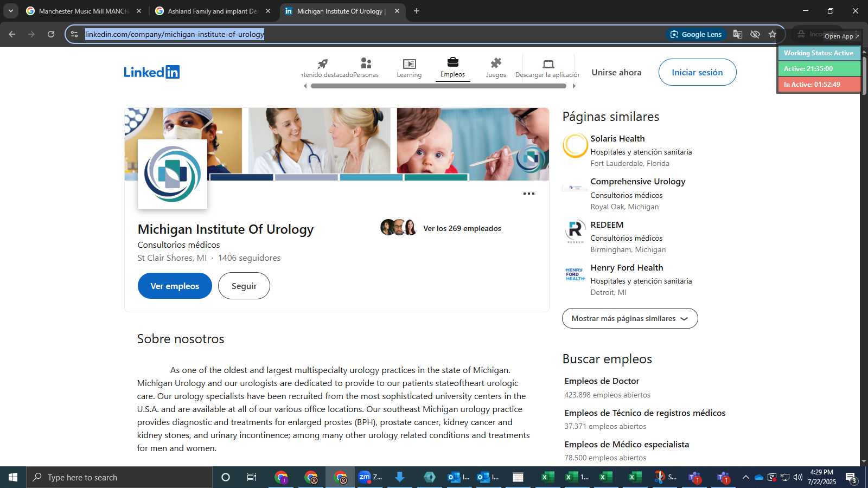
Task: Click Ver empleos button
Action: 175,286
